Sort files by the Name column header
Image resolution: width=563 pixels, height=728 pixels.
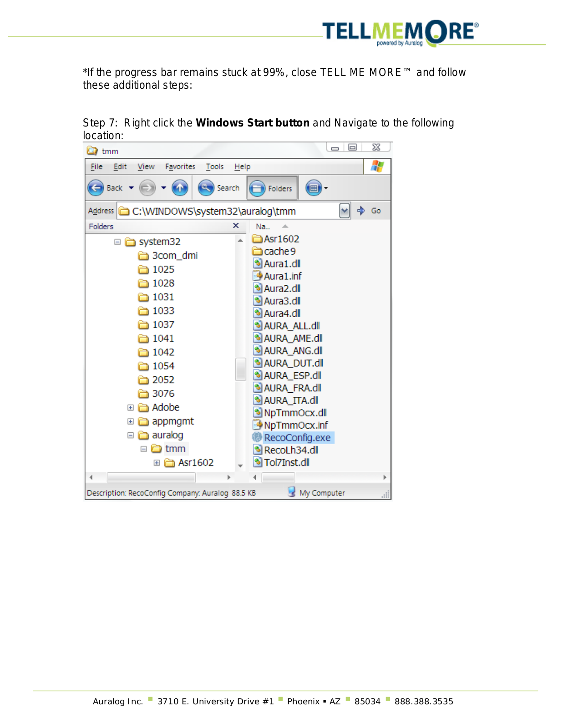click(272, 226)
